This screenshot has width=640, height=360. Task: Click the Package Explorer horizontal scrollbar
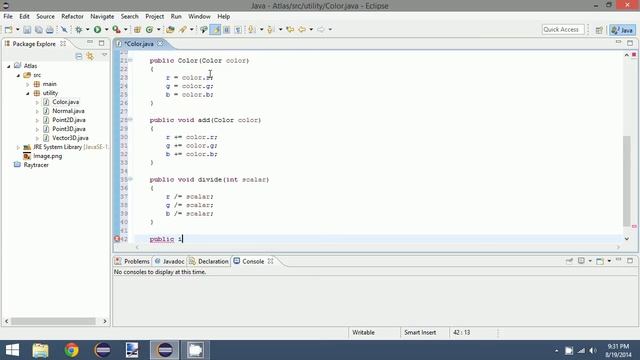(53, 321)
